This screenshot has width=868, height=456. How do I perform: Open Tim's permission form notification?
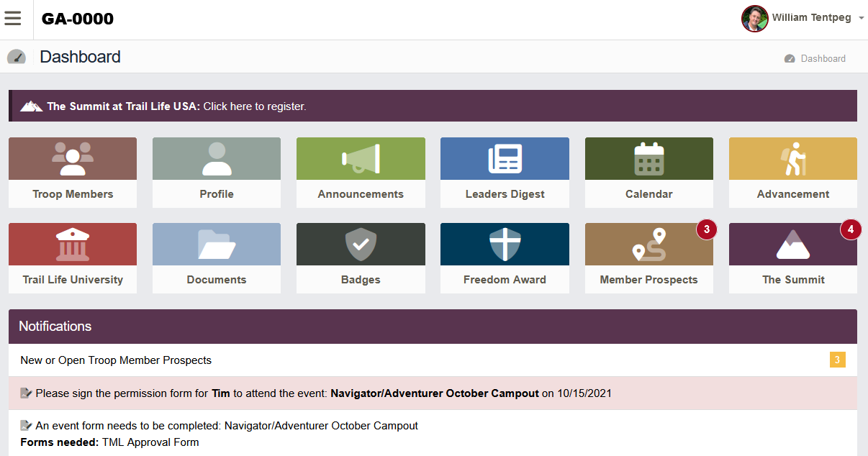[x=433, y=393]
